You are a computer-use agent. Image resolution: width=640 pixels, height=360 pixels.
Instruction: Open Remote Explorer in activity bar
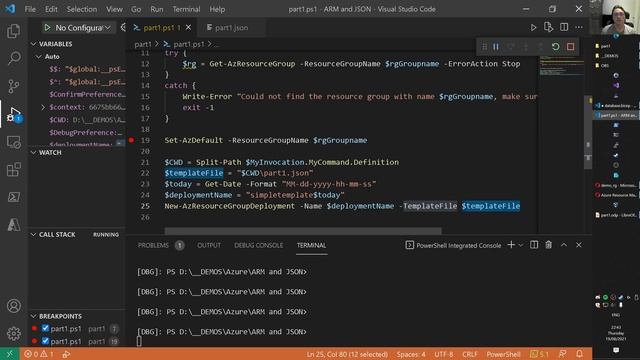coord(13,142)
